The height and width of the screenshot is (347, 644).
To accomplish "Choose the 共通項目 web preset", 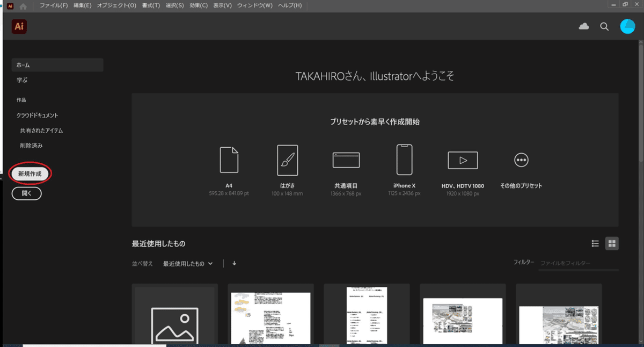I will coord(346,171).
